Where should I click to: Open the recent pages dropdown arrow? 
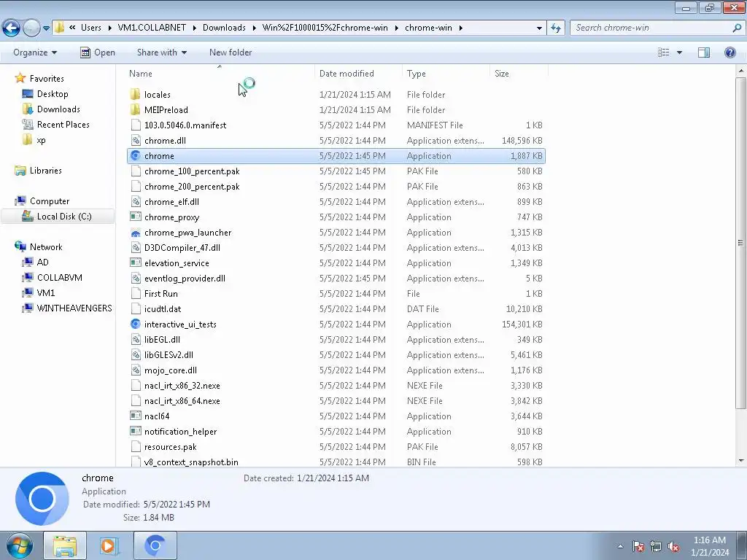pyautogui.click(x=46, y=28)
